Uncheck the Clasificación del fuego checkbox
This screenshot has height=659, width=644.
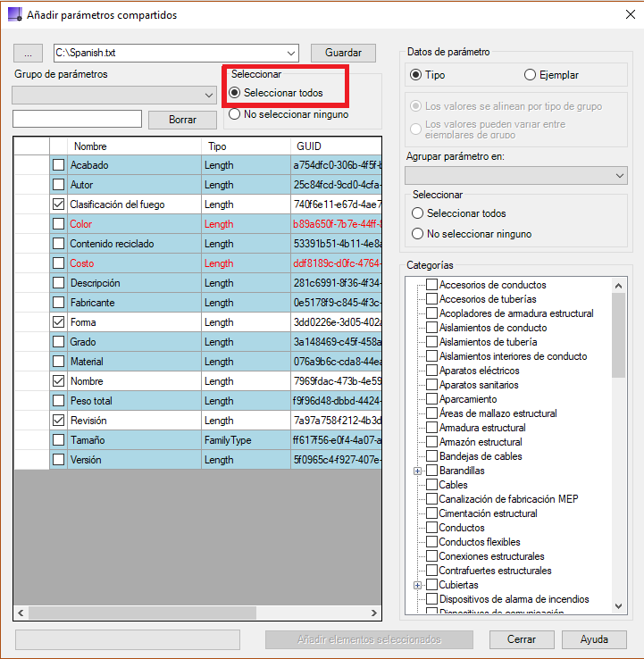point(58,204)
